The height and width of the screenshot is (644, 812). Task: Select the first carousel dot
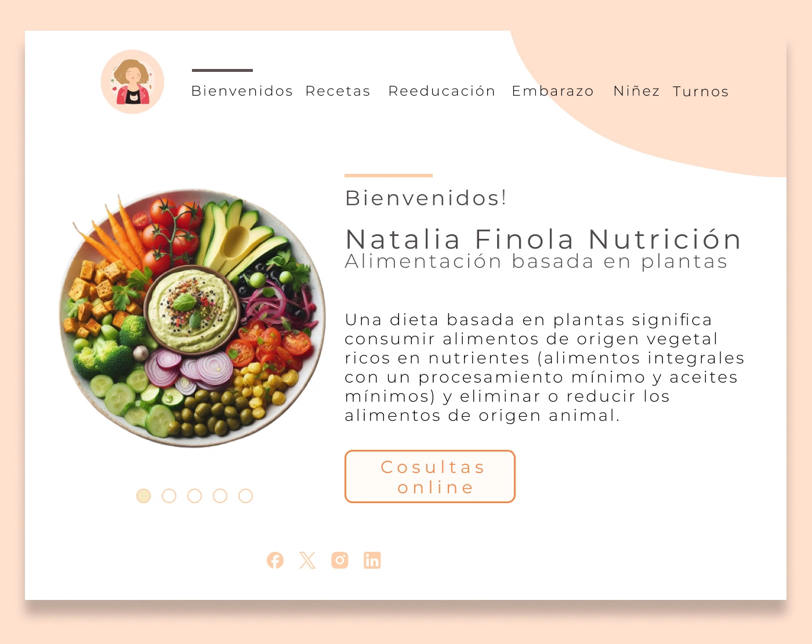pyautogui.click(x=143, y=496)
